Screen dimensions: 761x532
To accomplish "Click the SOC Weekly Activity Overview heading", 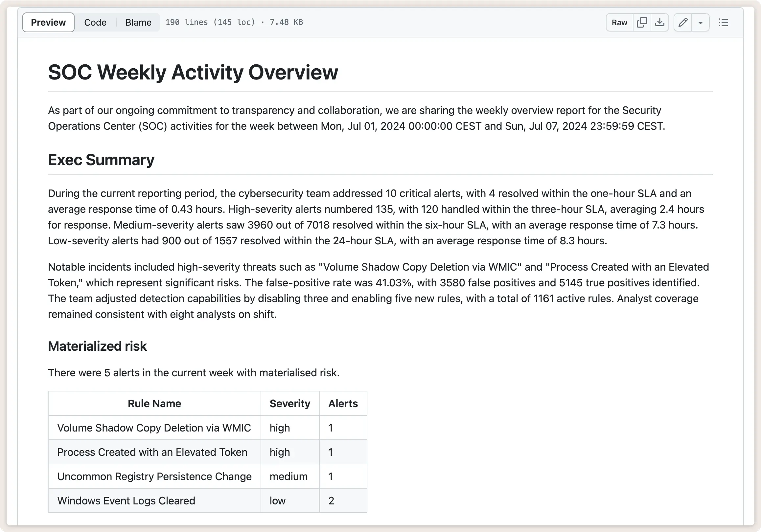I will pos(193,72).
